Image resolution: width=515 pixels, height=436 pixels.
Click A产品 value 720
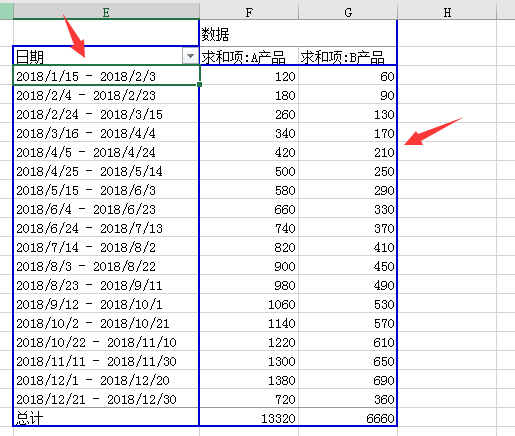tap(249, 398)
